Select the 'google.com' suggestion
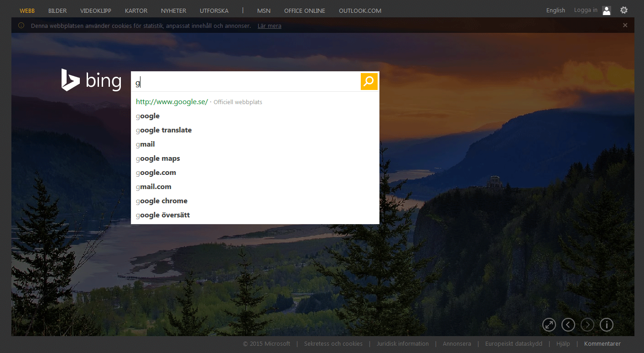This screenshot has height=353, width=644. coord(255,173)
